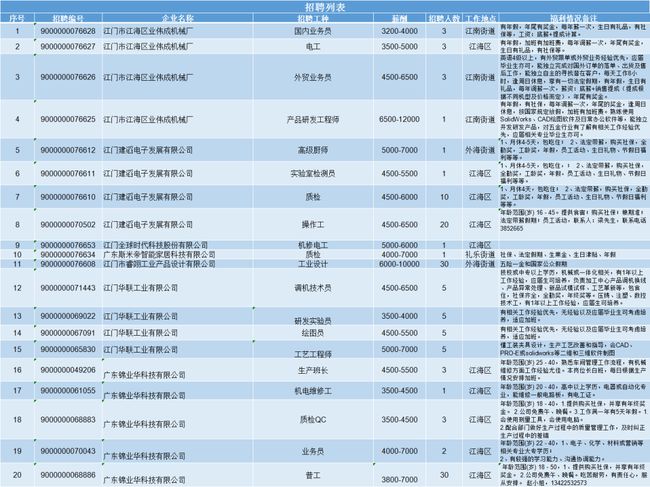Select the 工业设计 job cell
This screenshot has width=650, height=487.
point(313,264)
